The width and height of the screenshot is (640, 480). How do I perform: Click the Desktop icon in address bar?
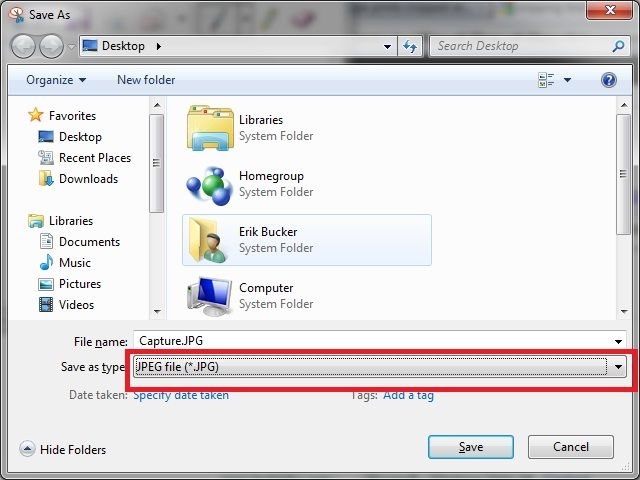click(90, 45)
